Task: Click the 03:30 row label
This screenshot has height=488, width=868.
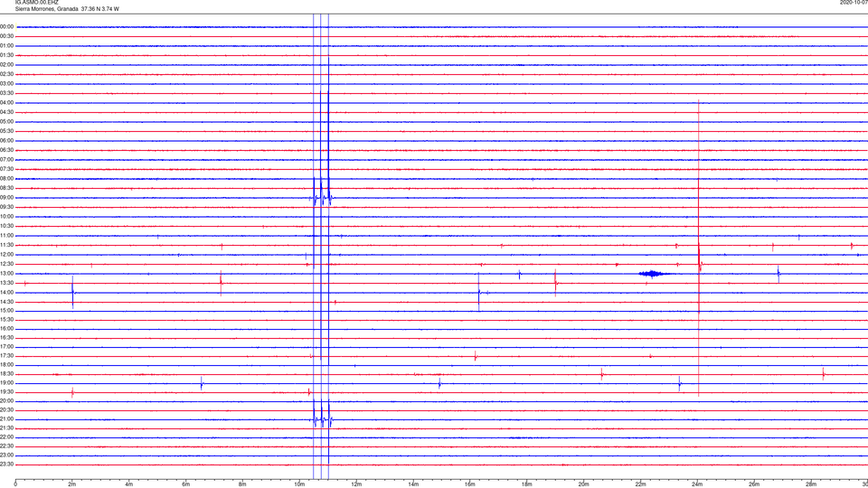Action: click(x=6, y=93)
